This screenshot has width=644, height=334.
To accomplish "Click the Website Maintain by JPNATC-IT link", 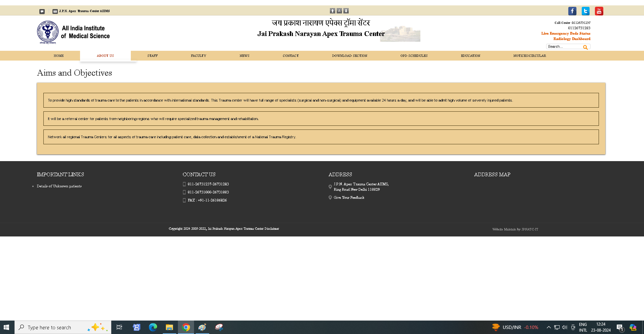I will (515, 229).
